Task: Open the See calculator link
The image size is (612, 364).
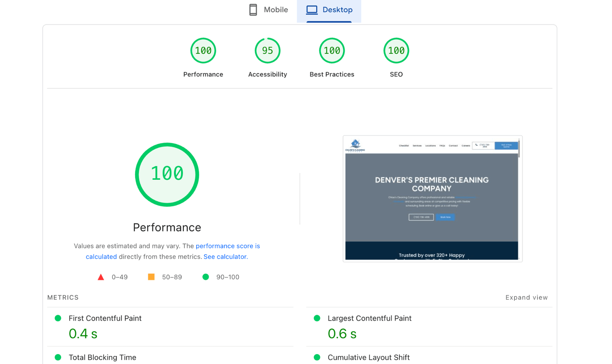Action: tap(225, 257)
